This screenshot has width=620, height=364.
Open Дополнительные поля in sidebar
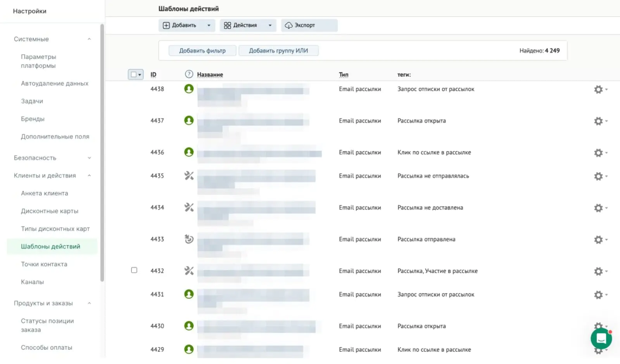[x=55, y=136]
